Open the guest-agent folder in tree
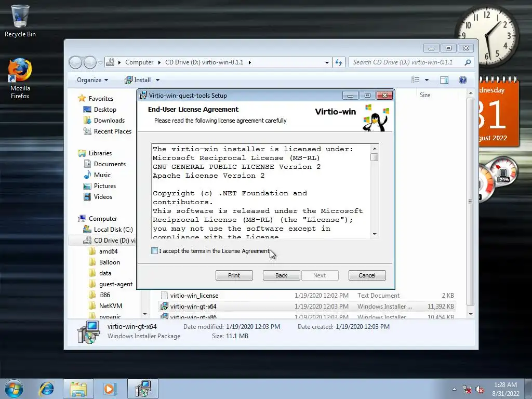This screenshot has width=532, height=399. click(x=116, y=284)
